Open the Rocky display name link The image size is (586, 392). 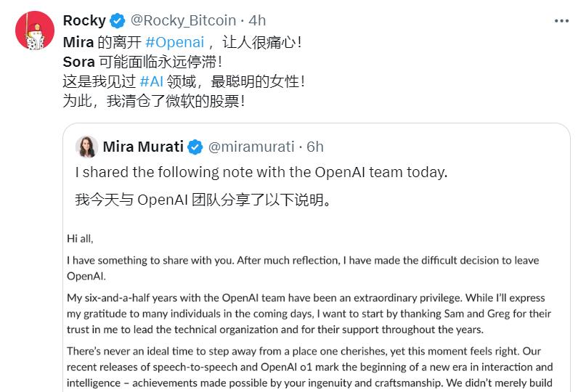coord(84,20)
